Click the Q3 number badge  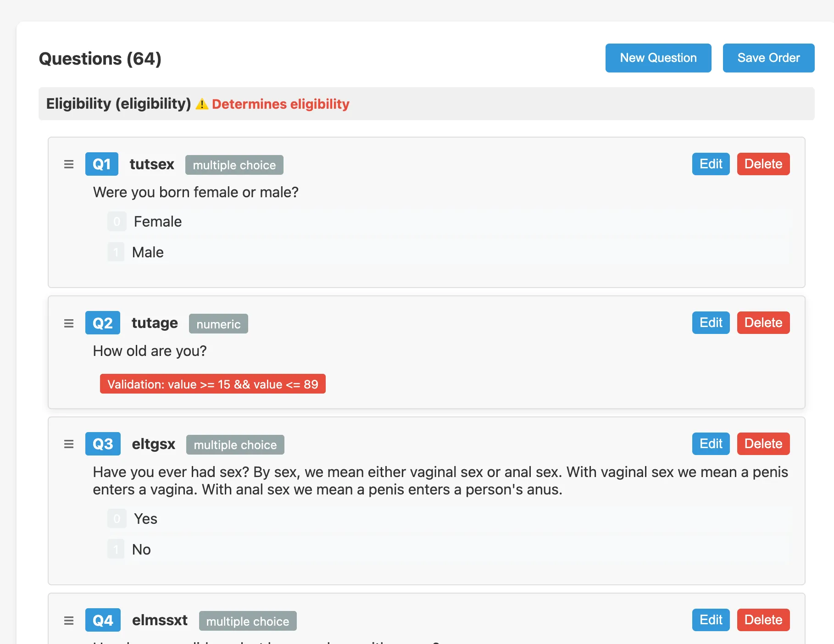point(103,444)
